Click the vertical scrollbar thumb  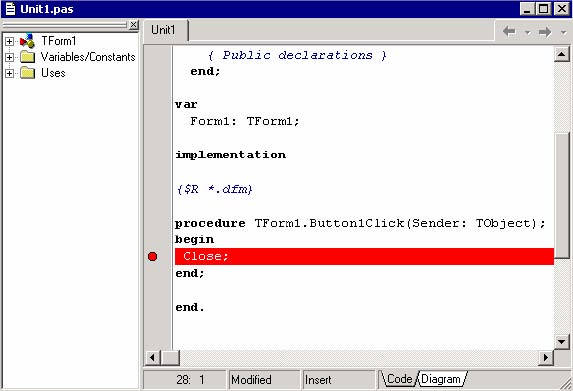coord(562,195)
